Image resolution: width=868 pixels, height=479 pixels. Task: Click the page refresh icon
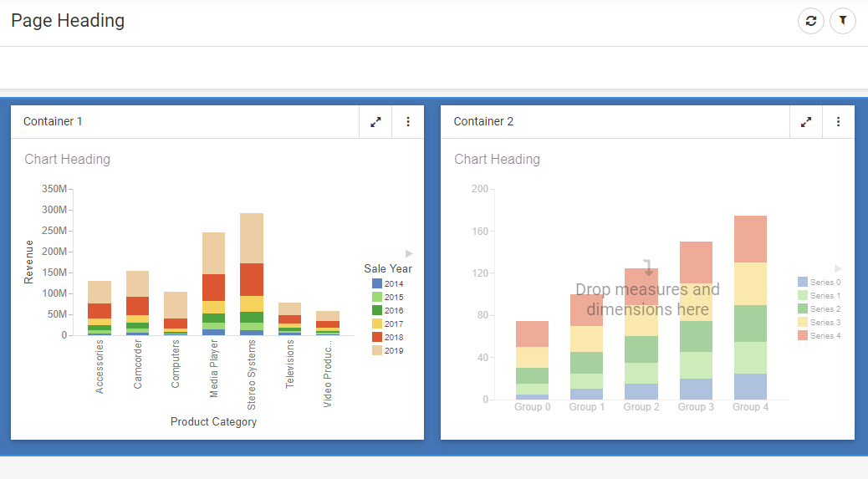pyautogui.click(x=810, y=21)
